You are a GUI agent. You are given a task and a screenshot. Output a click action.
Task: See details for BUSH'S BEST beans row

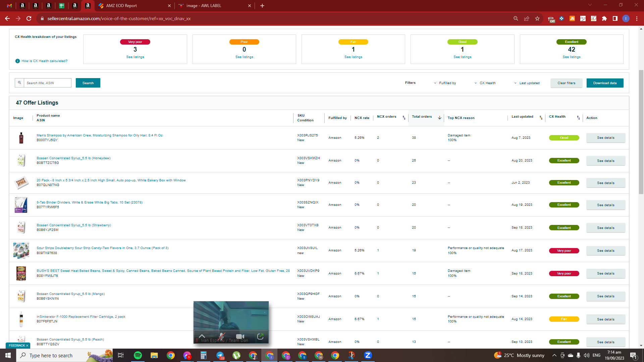pyautogui.click(x=605, y=274)
